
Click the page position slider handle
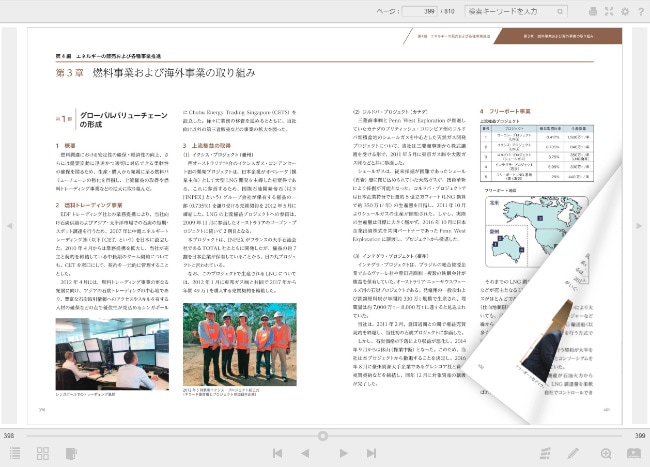[322, 436]
